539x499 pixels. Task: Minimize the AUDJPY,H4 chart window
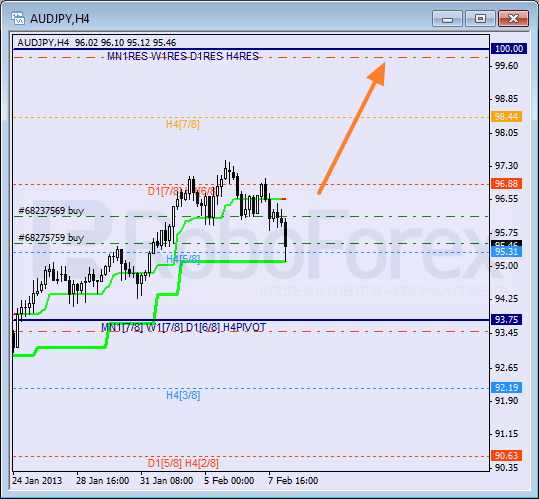click(x=448, y=19)
